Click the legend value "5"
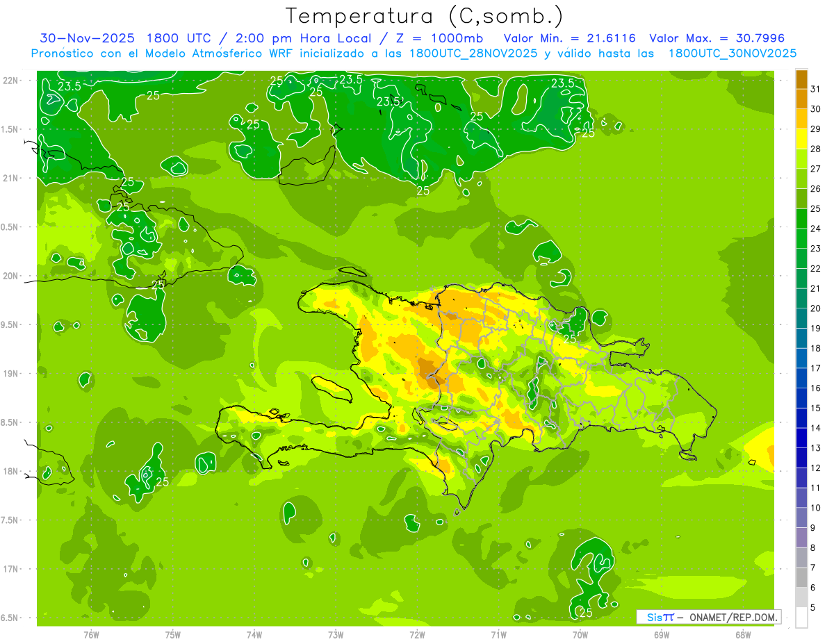Image resolution: width=834 pixels, height=644 pixels. [813, 608]
